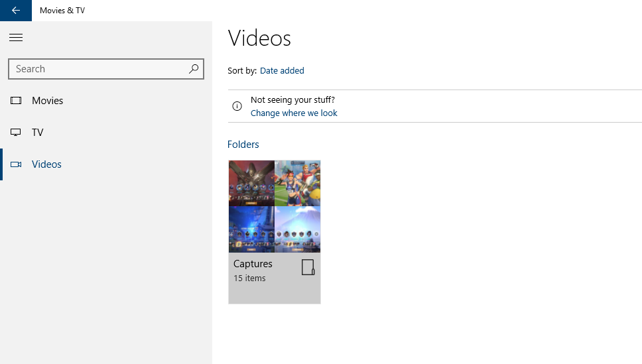Click the folder device icon on Captures
The image size is (642, 364).
[308, 267]
